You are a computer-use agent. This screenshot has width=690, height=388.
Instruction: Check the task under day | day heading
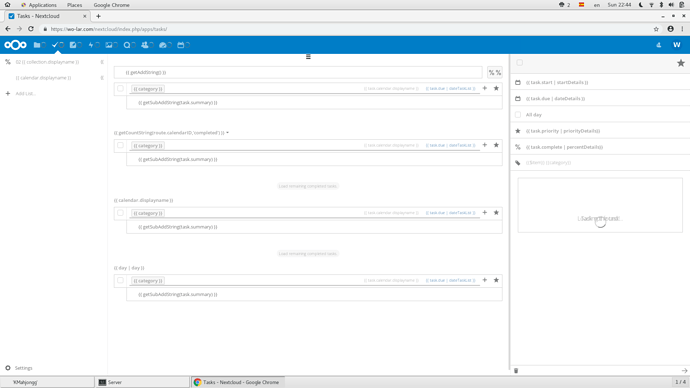120,280
